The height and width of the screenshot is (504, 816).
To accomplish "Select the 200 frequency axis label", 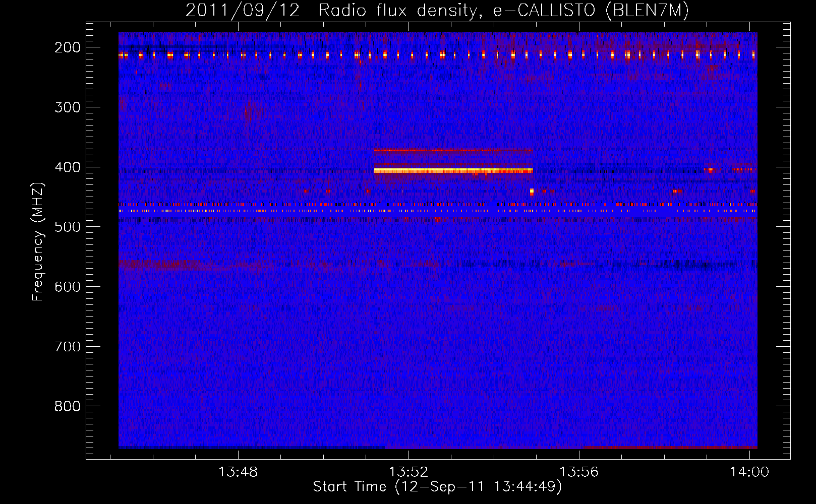I will click(67, 47).
